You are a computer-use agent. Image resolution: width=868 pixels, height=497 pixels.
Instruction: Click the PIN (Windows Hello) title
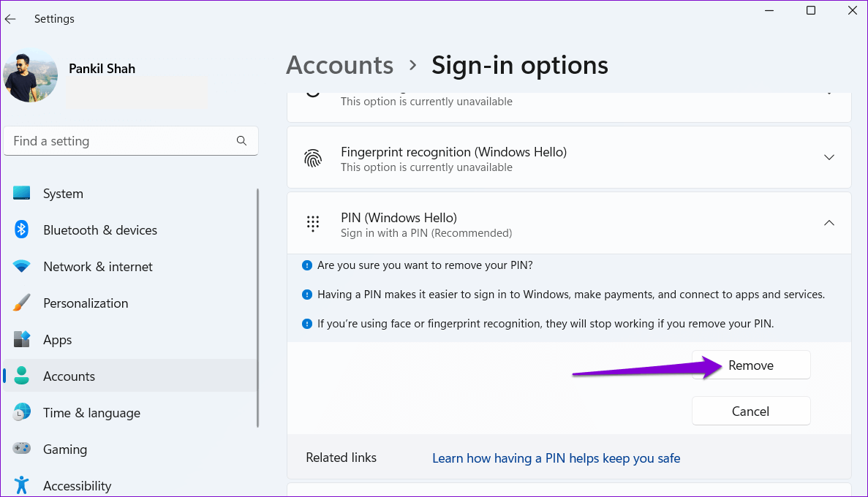click(399, 218)
